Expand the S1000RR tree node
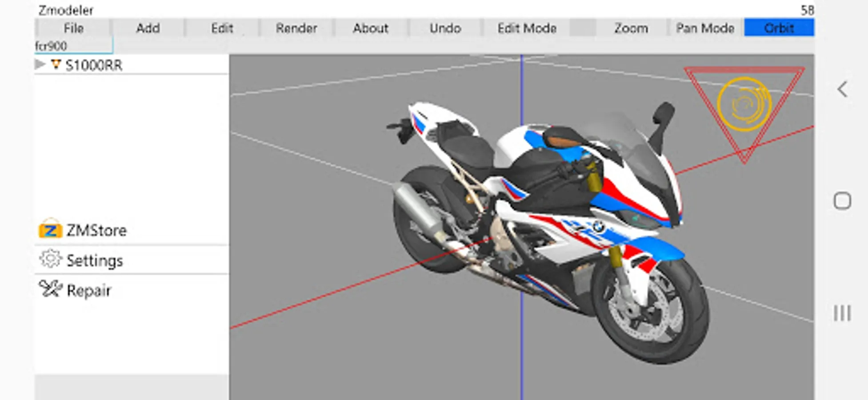The image size is (868, 400). tap(40, 64)
